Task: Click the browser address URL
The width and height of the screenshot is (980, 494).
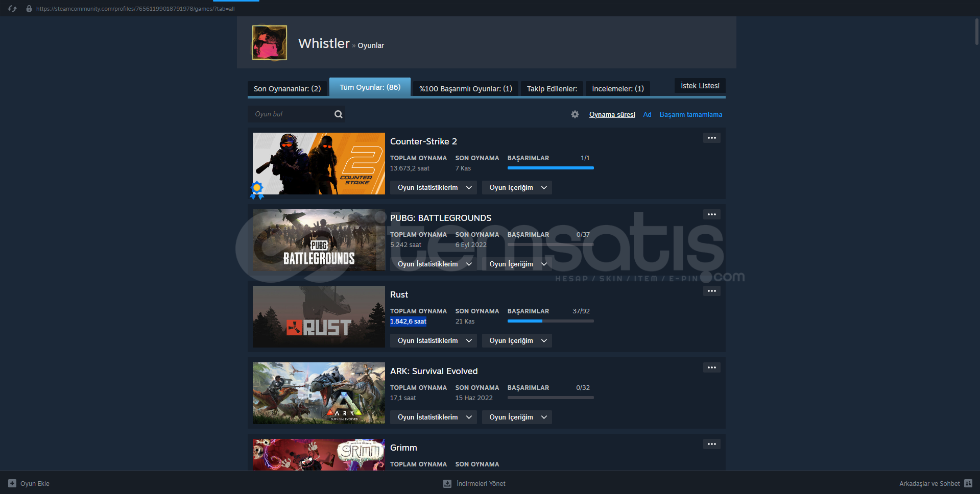Action: 135,9
